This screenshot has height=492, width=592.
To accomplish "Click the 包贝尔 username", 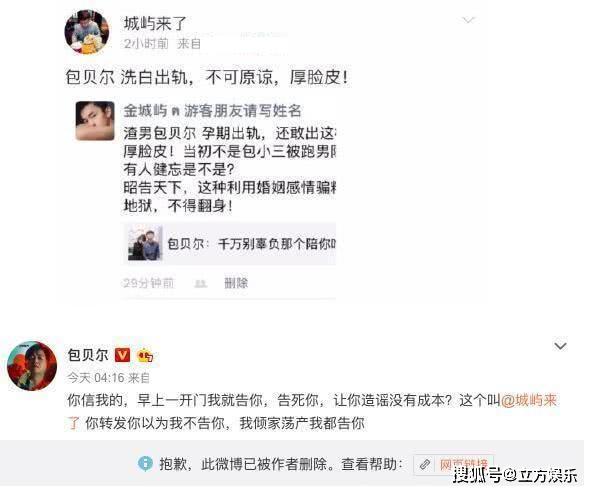I will (x=88, y=355).
